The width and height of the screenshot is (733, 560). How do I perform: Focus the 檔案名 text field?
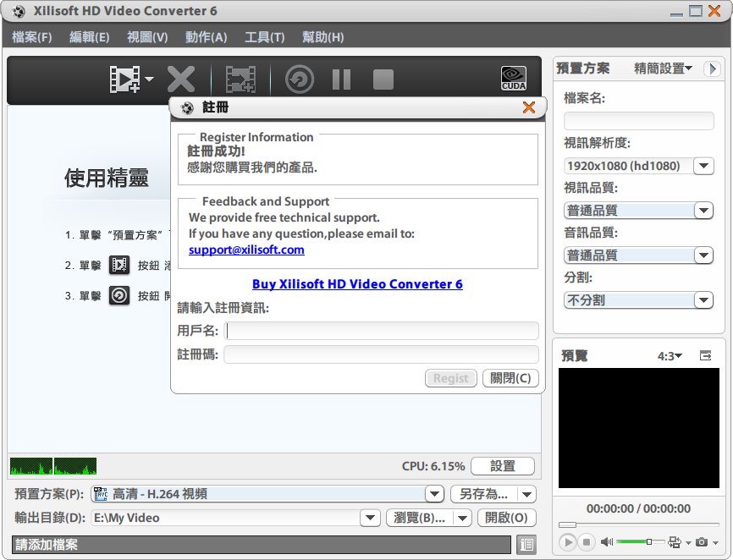tap(638, 121)
